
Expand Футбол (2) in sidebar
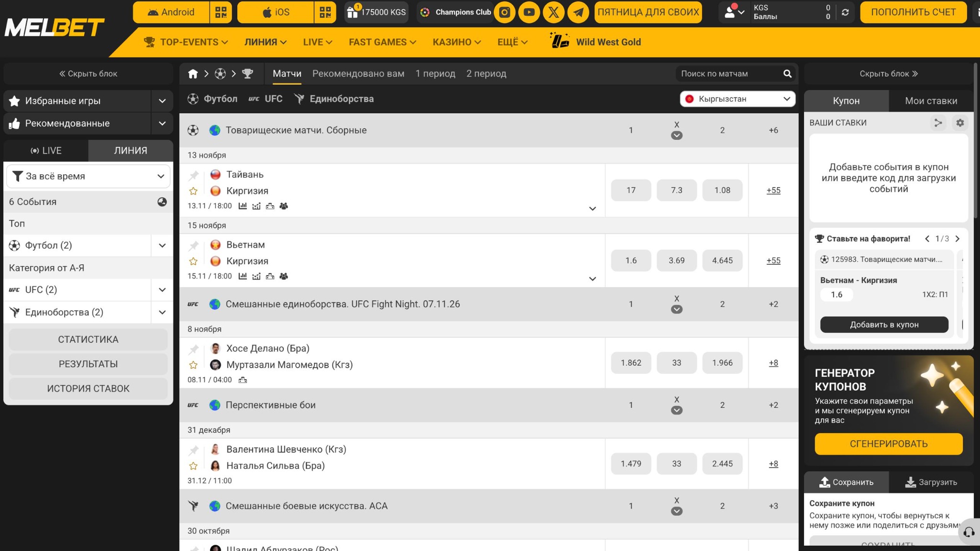click(x=162, y=246)
